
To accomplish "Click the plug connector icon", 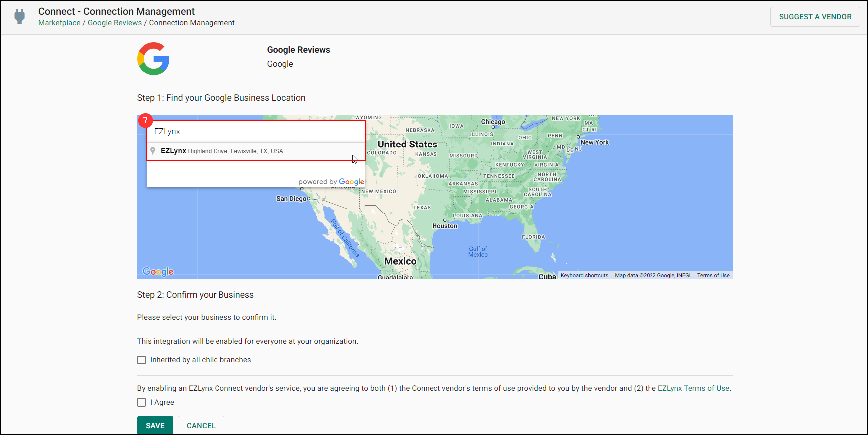I will [x=20, y=16].
